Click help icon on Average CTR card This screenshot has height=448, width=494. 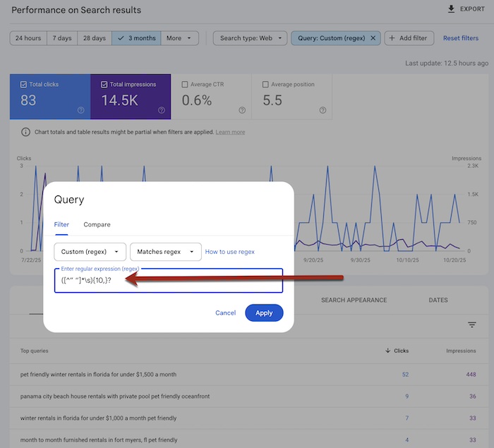(x=242, y=110)
